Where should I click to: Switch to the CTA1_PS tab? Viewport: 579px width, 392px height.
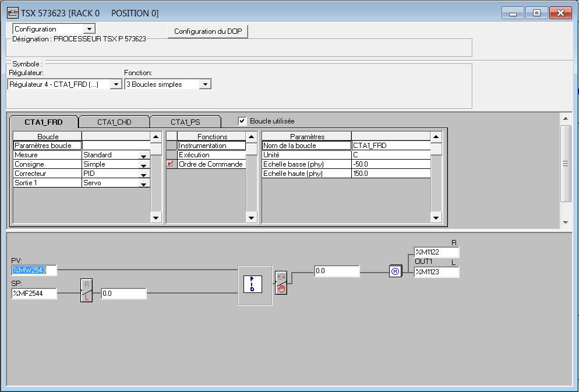click(x=185, y=122)
